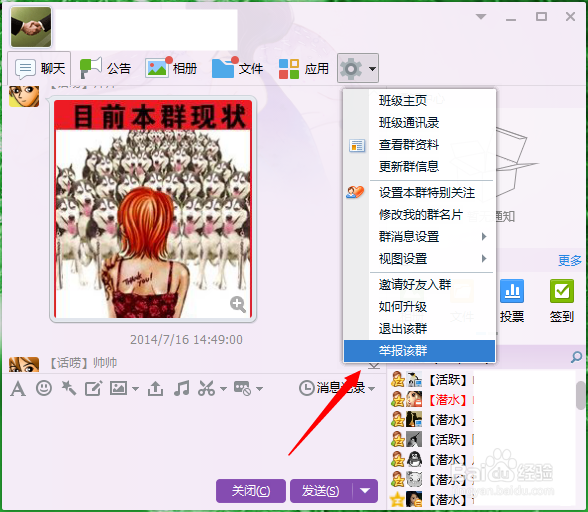Click the 更多 link
Image resolution: width=588 pixels, height=512 pixels.
pos(570,260)
